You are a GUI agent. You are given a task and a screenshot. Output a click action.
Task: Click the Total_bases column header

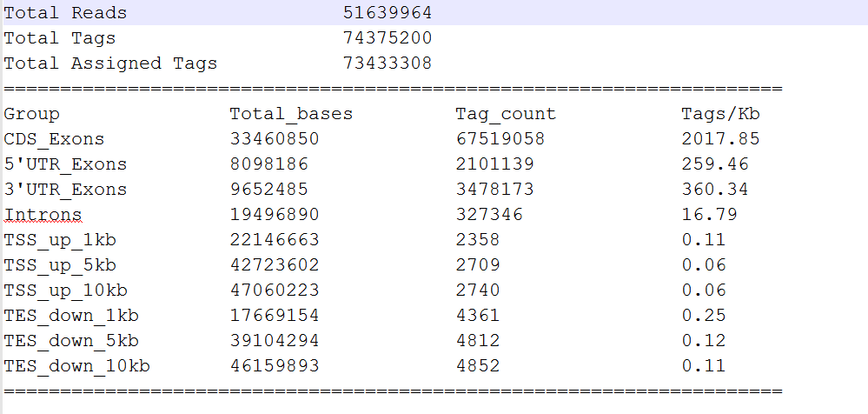[291, 114]
